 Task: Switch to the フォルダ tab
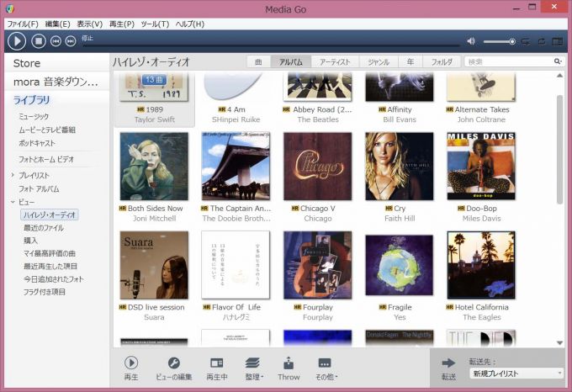pos(442,62)
